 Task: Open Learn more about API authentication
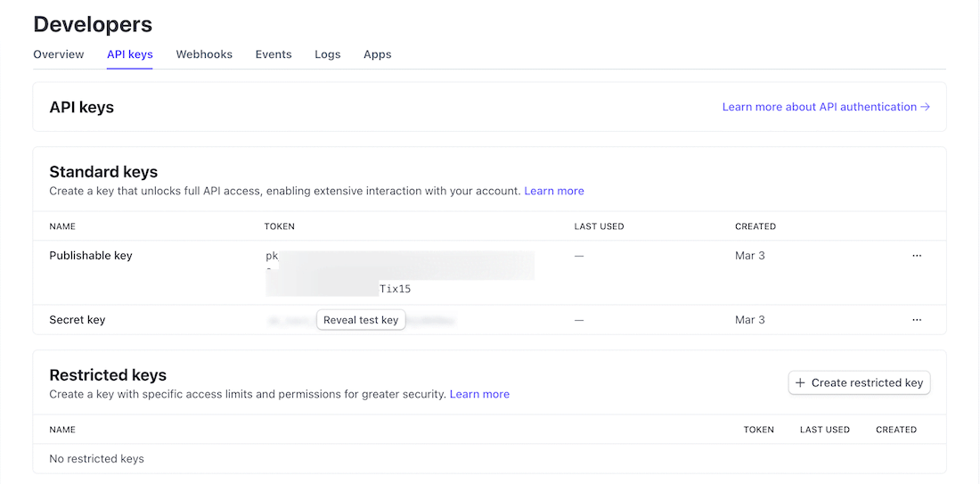[x=819, y=107]
